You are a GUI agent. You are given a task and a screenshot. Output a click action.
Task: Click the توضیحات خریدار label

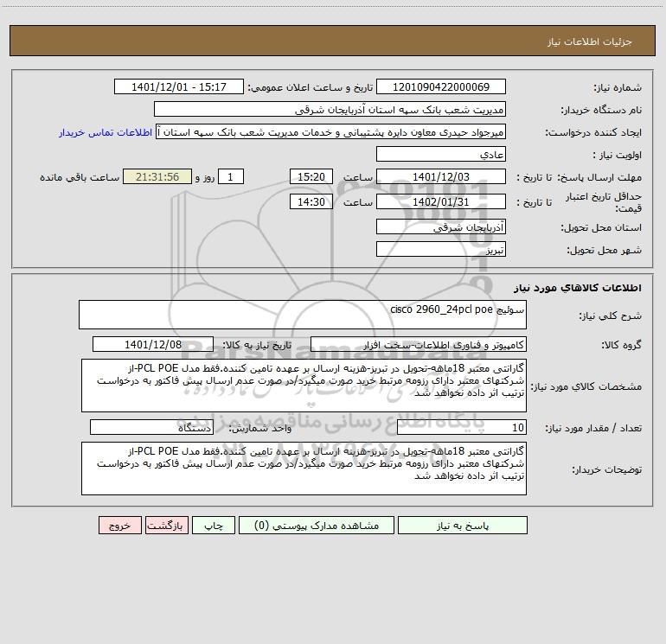pos(607,470)
